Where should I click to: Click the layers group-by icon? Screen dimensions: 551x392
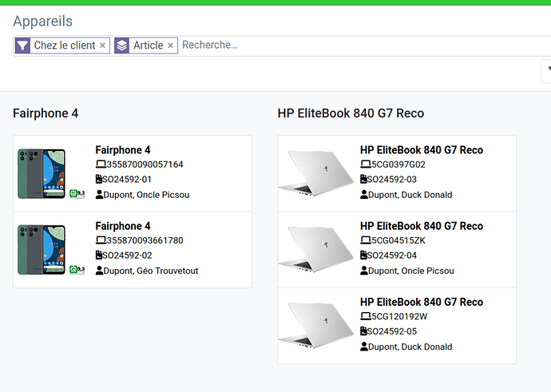point(122,46)
